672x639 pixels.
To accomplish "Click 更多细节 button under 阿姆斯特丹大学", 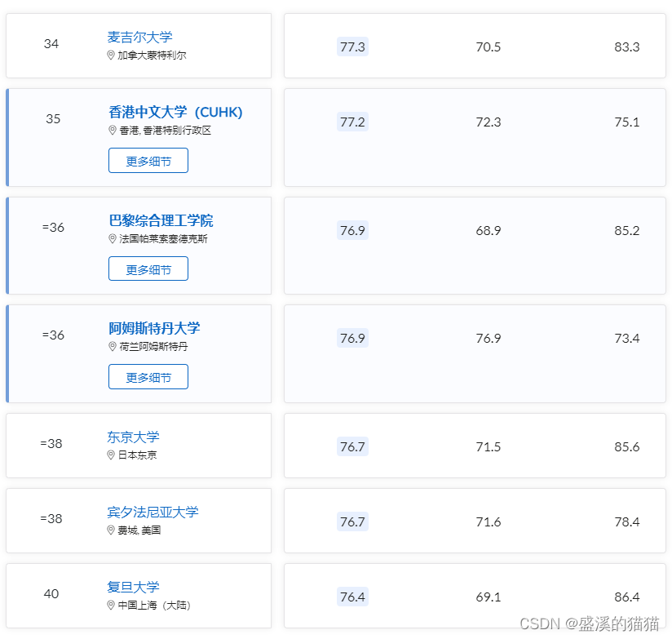I will (x=148, y=376).
